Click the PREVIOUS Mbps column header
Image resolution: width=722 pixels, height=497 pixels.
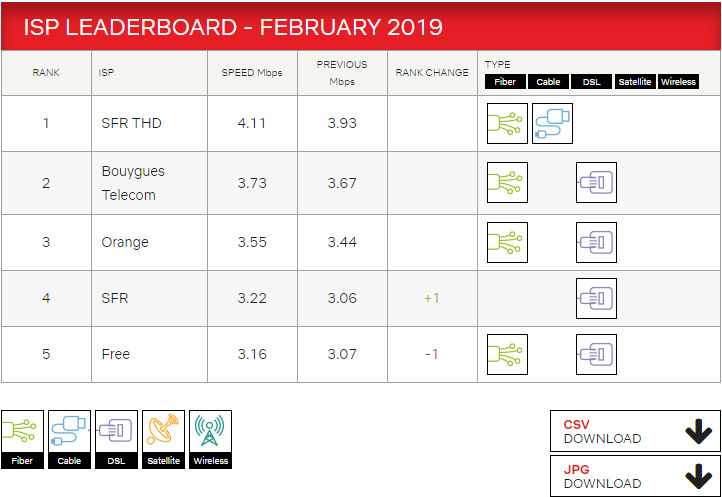click(x=342, y=73)
